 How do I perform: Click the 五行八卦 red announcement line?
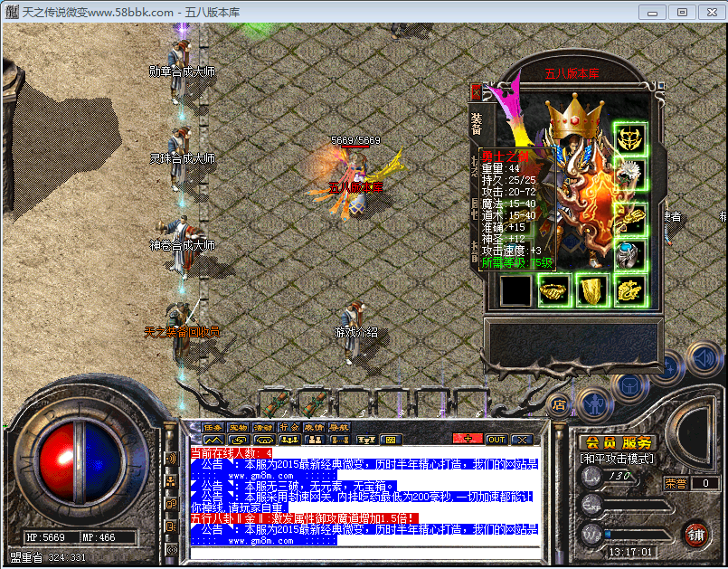coord(305,518)
